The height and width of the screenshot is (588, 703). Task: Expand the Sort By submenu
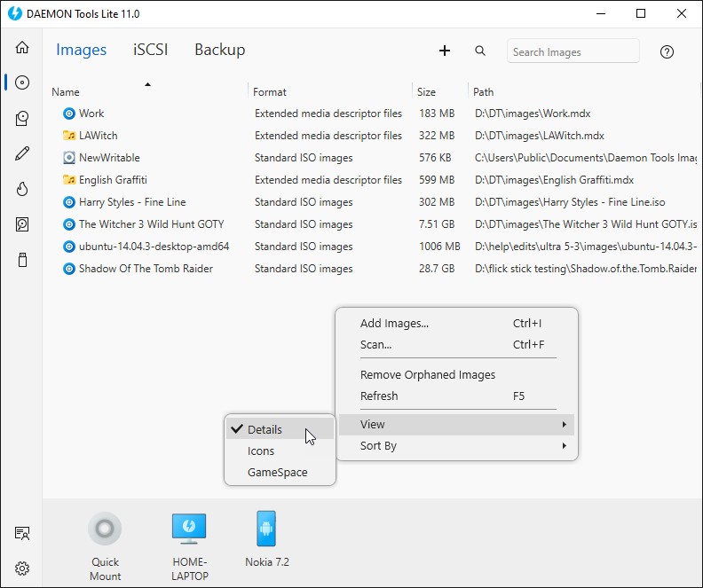pyautogui.click(x=456, y=445)
